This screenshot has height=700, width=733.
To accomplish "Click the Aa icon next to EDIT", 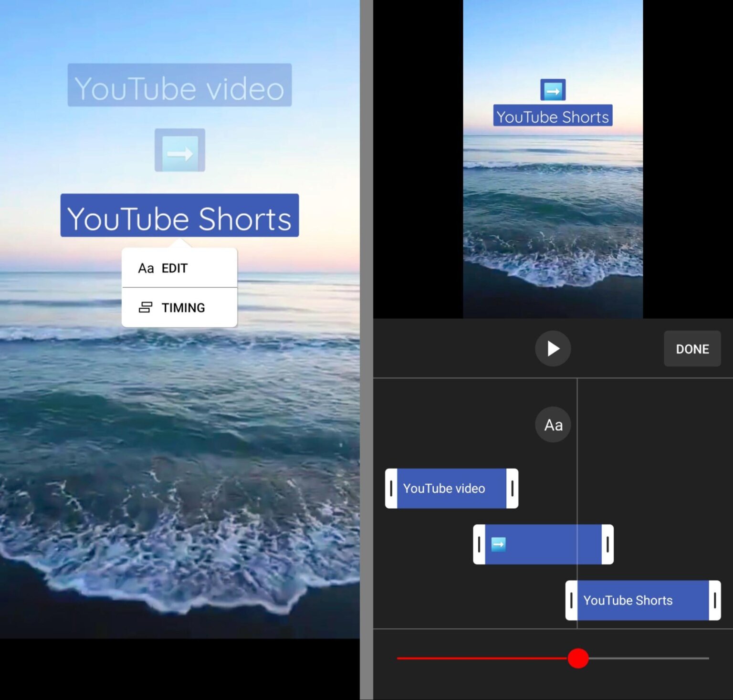I will click(x=145, y=268).
